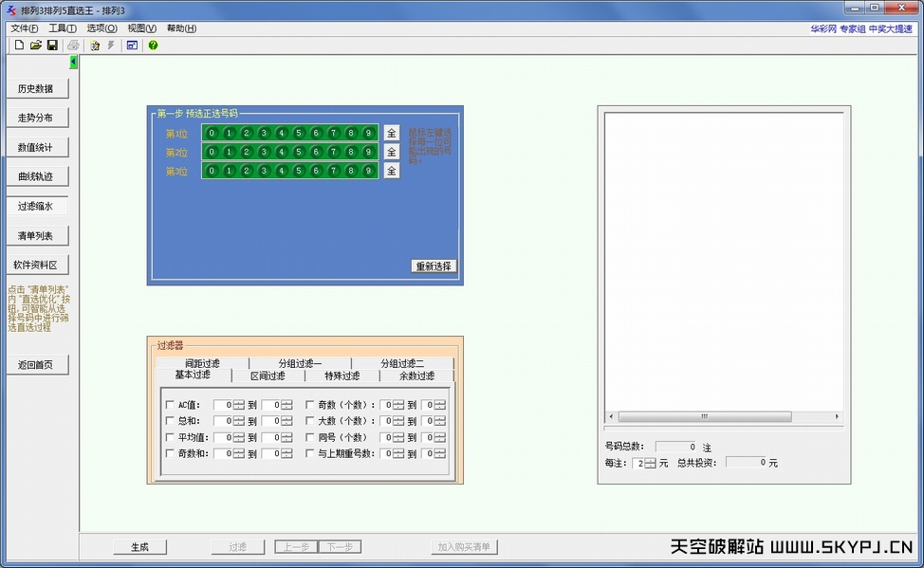Open the 文件(F) menu
Viewport: 924px width, 568px height.
point(25,28)
